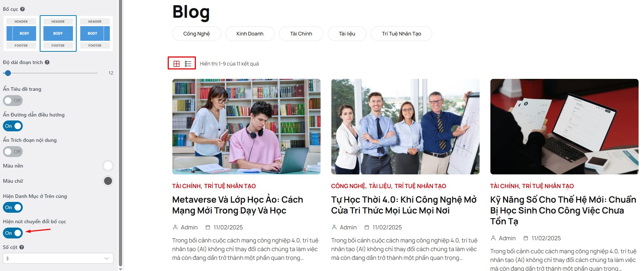
Task: Open help icon beside Độ dài đoạn trích
Action: (47, 62)
